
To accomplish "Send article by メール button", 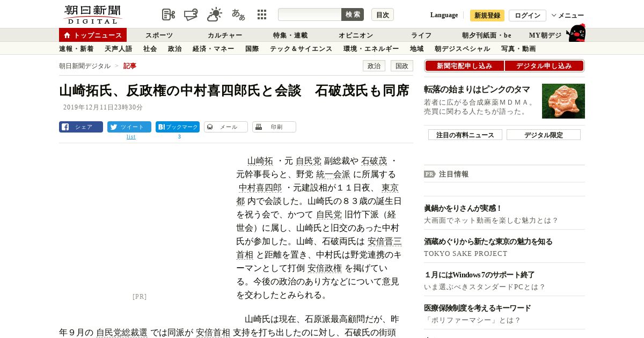I will pos(226,127).
